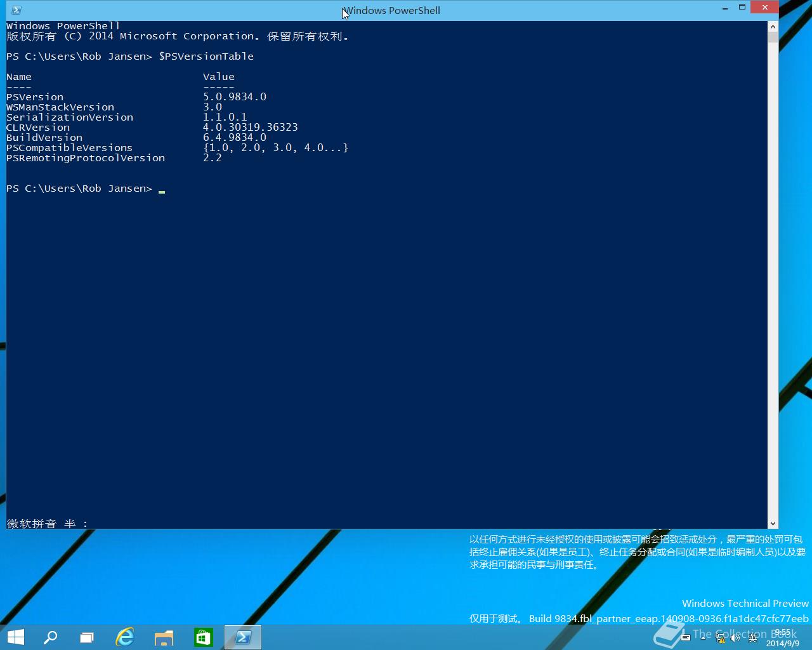This screenshot has height=650, width=812.
Task: Minimize the Windows PowerShell window
Action: [x=725, y=8]
